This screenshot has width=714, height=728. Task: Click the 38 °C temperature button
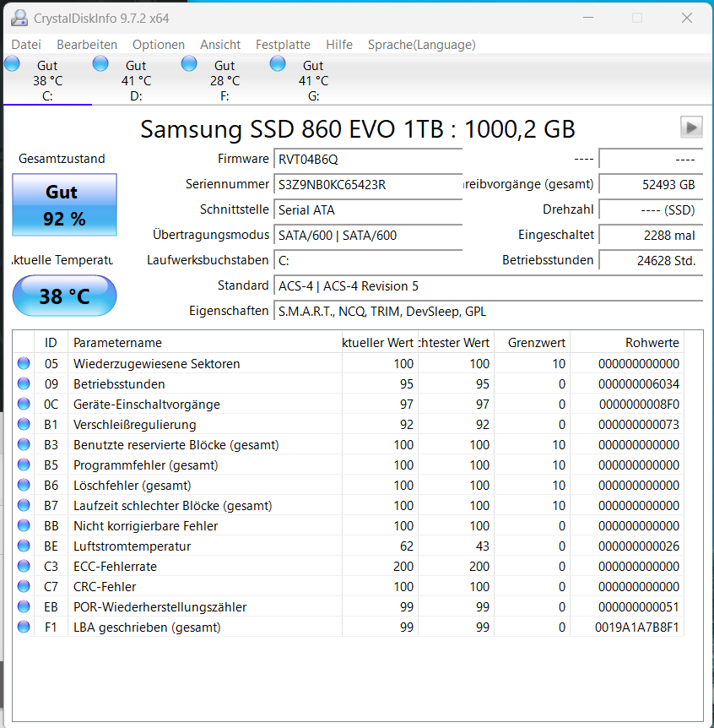coord(64,296)
